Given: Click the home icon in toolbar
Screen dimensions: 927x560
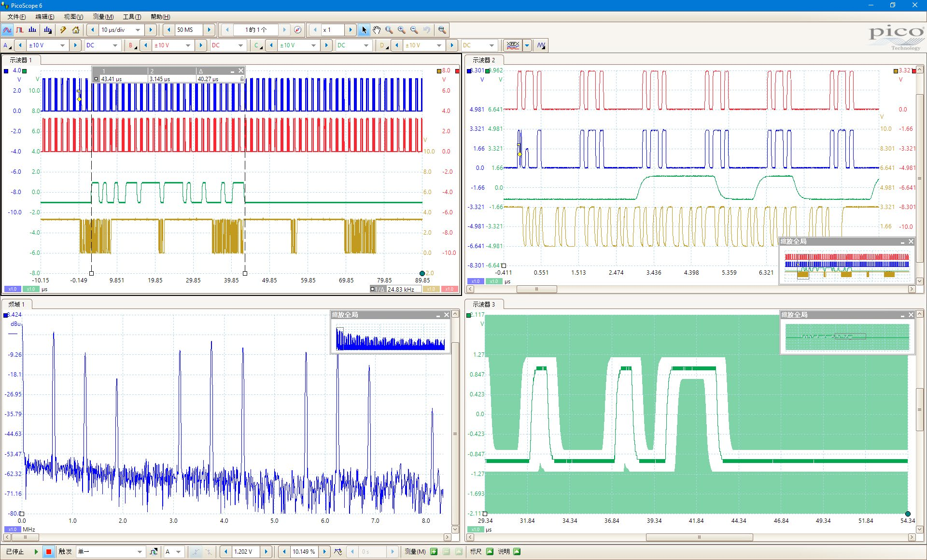Looking at the screenshot, I should pyautogui.click(x=76, y=30).
